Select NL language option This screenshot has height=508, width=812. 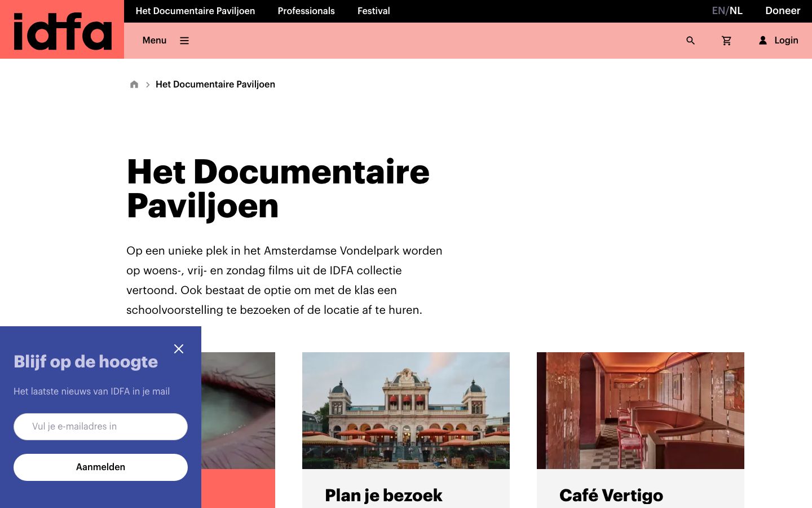coord(736,11)
